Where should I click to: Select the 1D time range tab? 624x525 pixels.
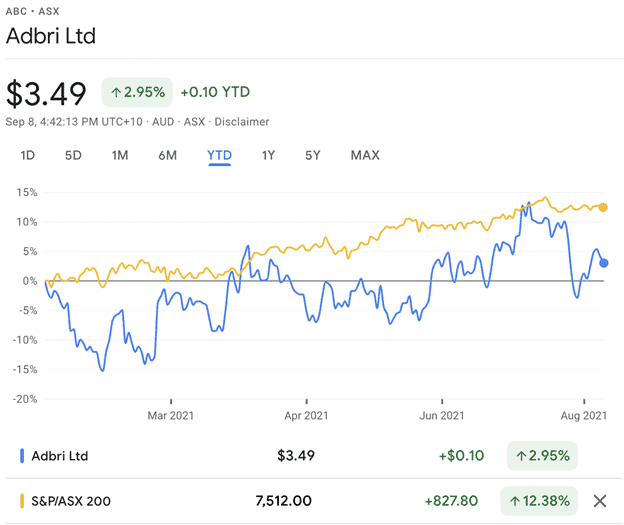tap(27, 155)
